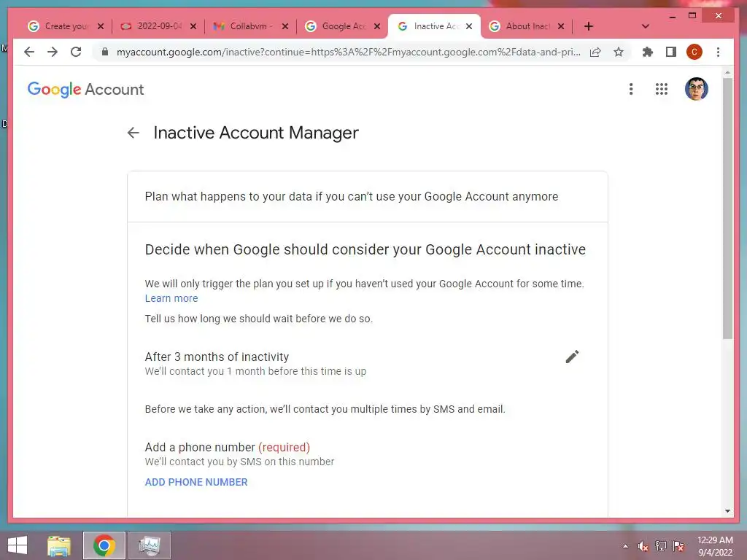Open File Explorer from the taskbar
This screenshot has width=747, height=560.
pyautogui.click(x=59, y=545)
